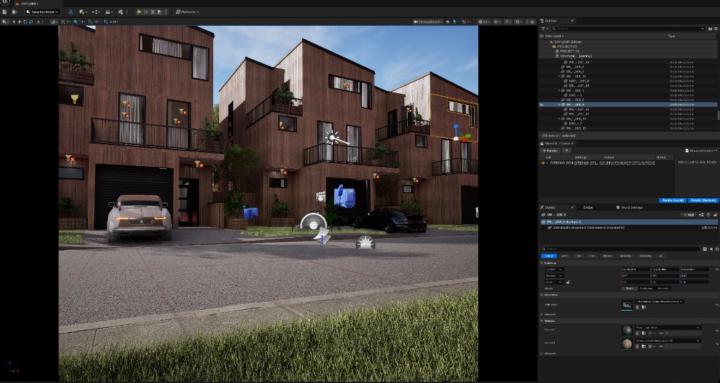Open the Element 0 material dropdown
Viewport: 720px width, 383px height.
[669, 327]
